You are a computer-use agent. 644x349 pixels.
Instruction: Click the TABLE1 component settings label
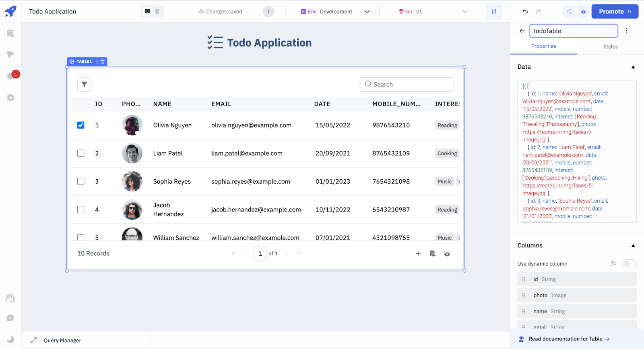pyautogui.click(x=81, y=62)
